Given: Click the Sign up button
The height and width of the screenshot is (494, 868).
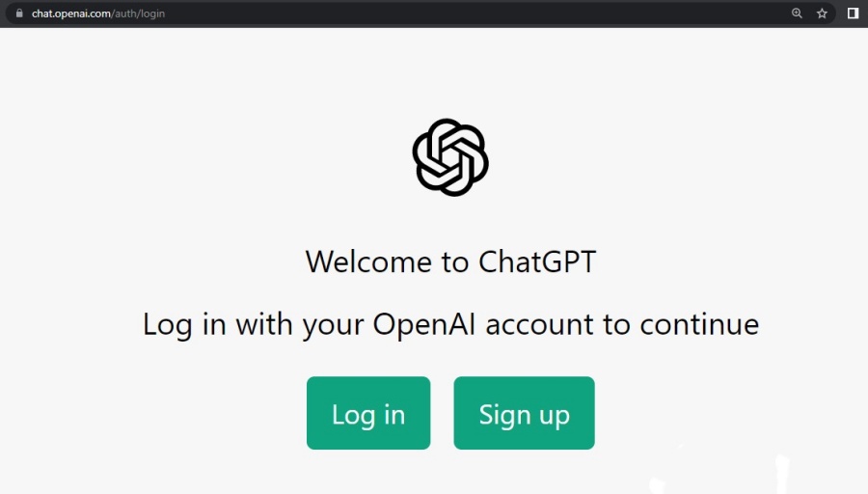Looking at the screenshot, I should point(525,413).
